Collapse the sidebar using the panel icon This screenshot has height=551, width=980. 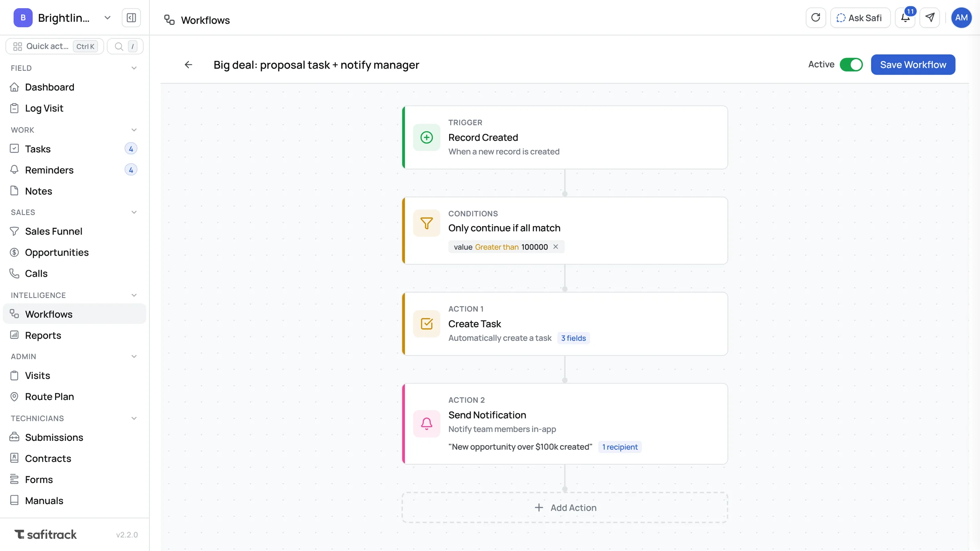(x=131, y=18)
